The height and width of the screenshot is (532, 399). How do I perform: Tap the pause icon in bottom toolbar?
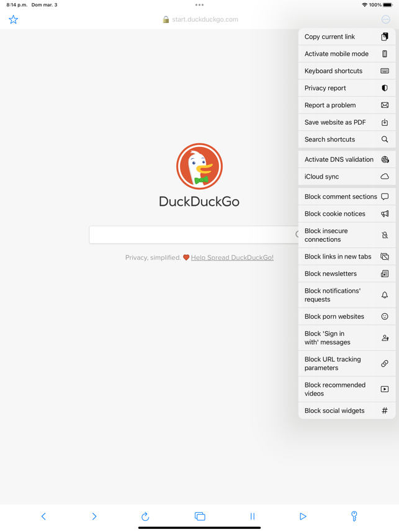[253, 516]
